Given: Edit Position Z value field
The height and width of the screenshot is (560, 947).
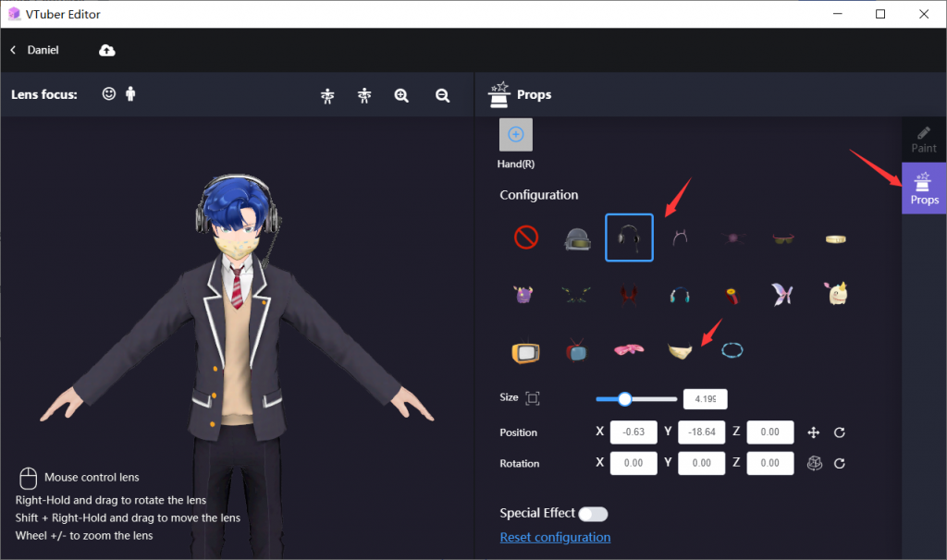Looking at the screenshot, I should [770, 432].
